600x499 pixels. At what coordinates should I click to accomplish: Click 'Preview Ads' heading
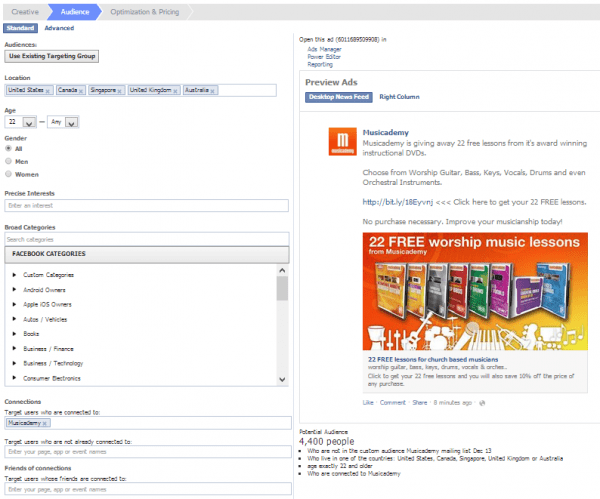pyautogui.click(x=331, y=82)
